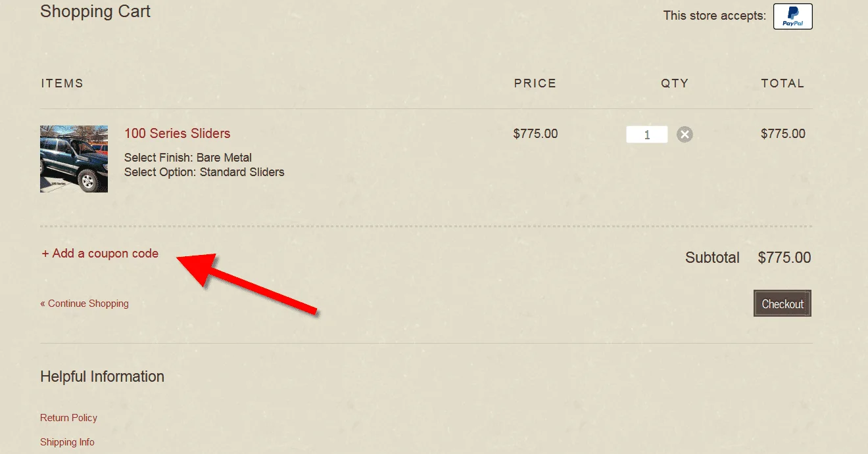Click the Shopping Cart heading
This screenshot has height=454, width=868.
click(95, 11)
